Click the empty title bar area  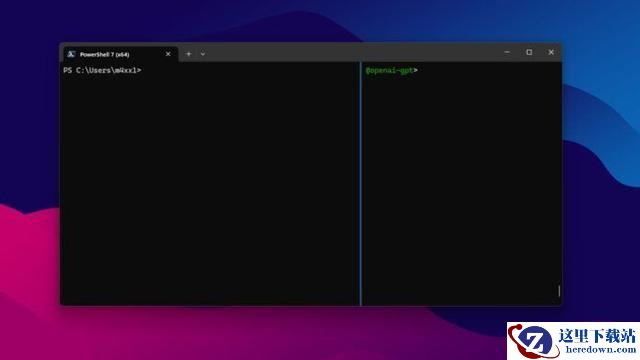click(351, 52)
